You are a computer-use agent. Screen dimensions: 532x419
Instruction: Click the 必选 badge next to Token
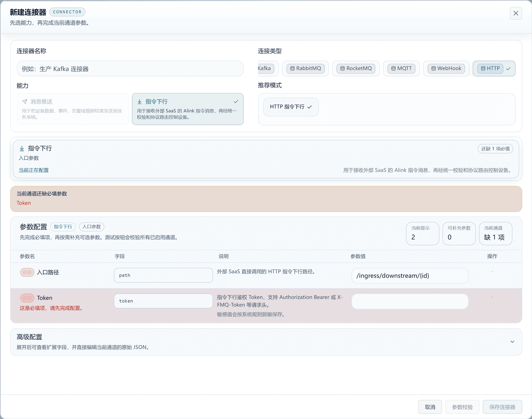point(27,298)
